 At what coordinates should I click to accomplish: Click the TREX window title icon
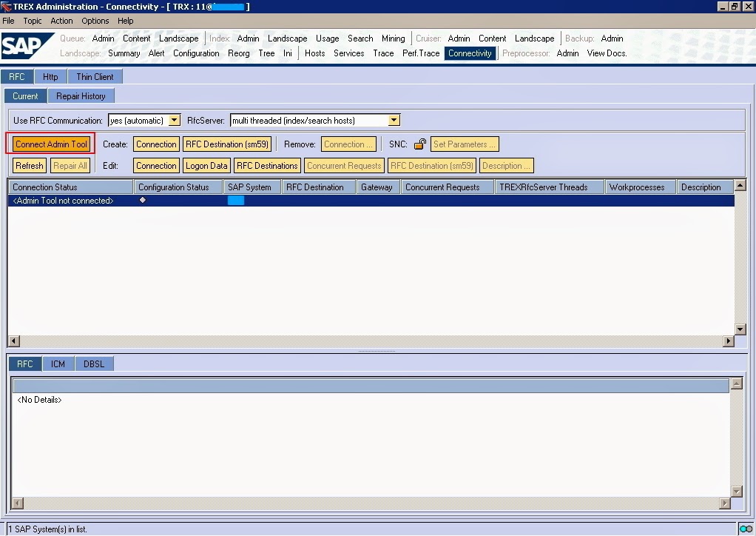(6, 7)
